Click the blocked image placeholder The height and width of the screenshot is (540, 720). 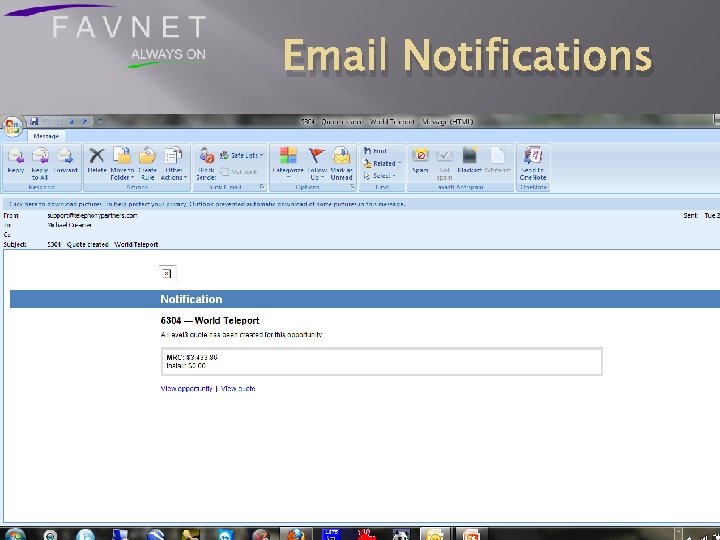(x=167, y=273)
